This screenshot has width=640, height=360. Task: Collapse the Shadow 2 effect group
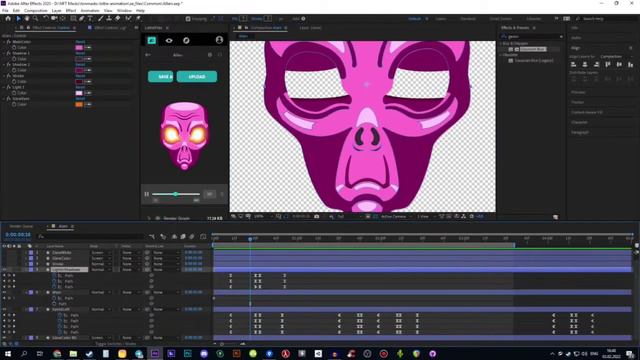(4, 64)
